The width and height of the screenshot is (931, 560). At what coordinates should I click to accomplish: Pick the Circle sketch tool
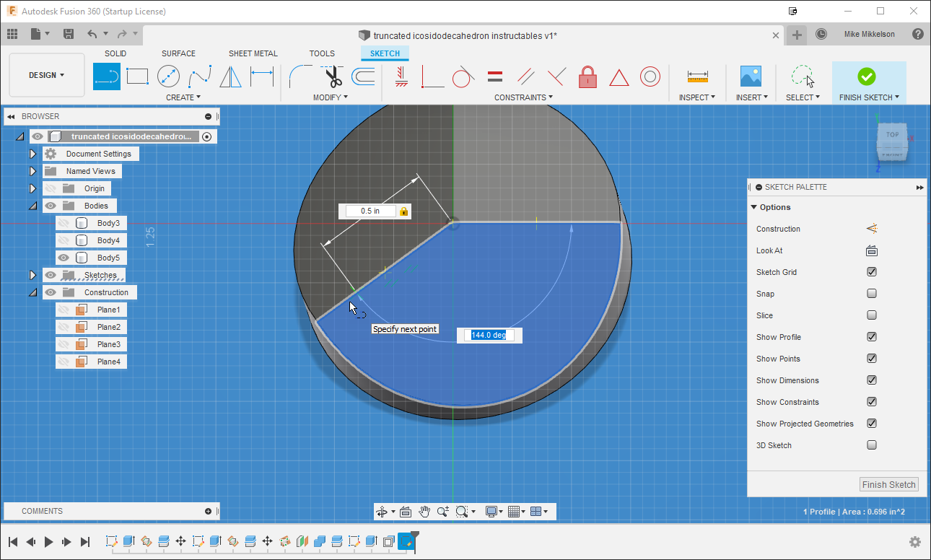tap(168, 76)
